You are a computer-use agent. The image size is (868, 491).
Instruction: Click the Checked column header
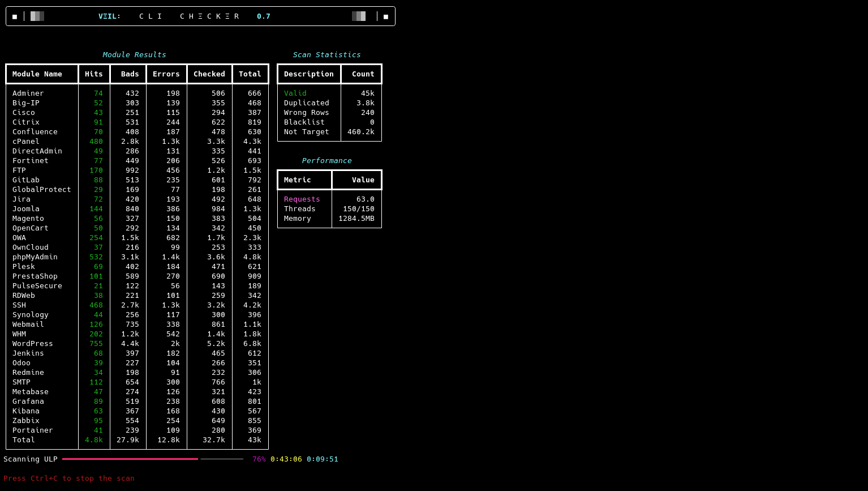pyautogui.click(x=209, y=74)
